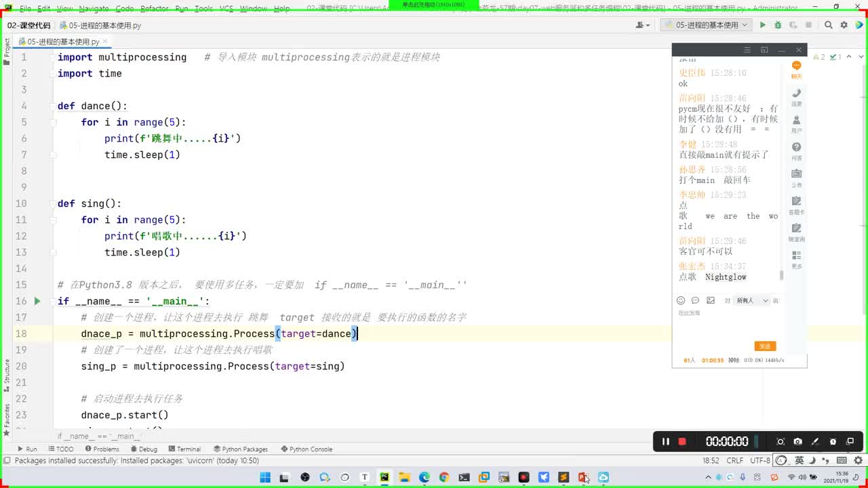The height and width of the screenshot is (488, 868).
Task: Open the File menu
Action: pos(25,9)
